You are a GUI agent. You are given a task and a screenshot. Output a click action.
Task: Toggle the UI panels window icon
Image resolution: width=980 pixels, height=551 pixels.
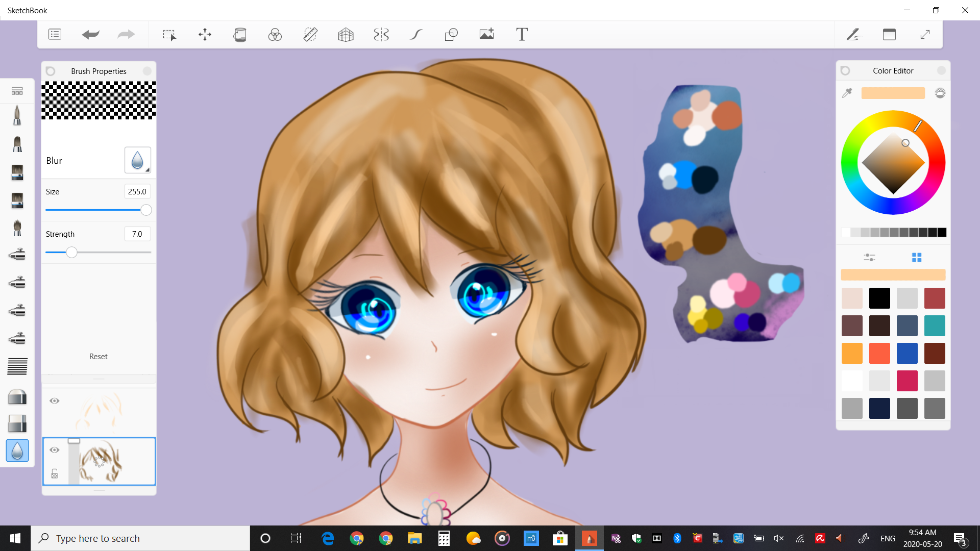889,34
